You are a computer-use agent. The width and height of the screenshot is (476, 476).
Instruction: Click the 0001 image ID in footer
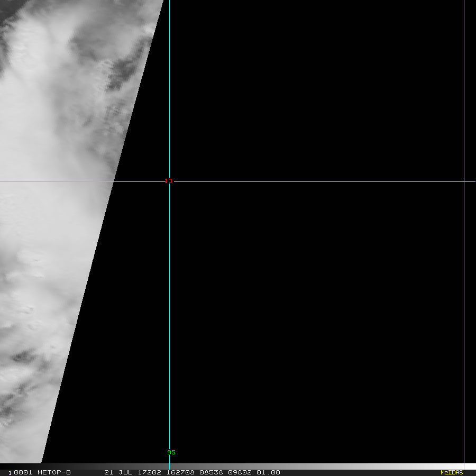click(x=22, y=472)
